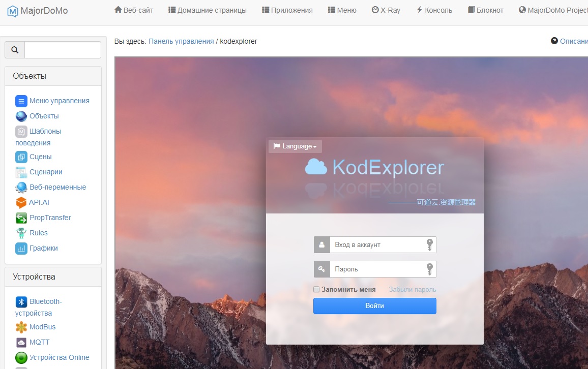Screen dimensions: 588x369
Task: Click the Rules robot icon
Action: [x=21, y=233]
